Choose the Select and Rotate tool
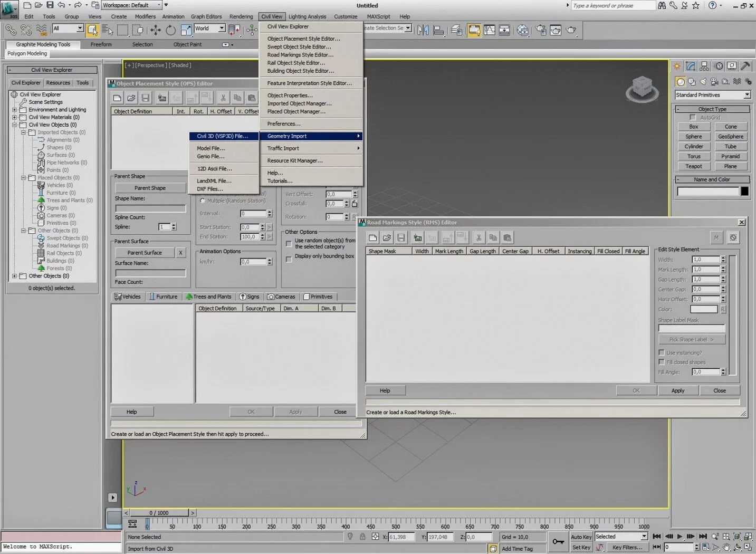756x554 pixels. point(170,30)
